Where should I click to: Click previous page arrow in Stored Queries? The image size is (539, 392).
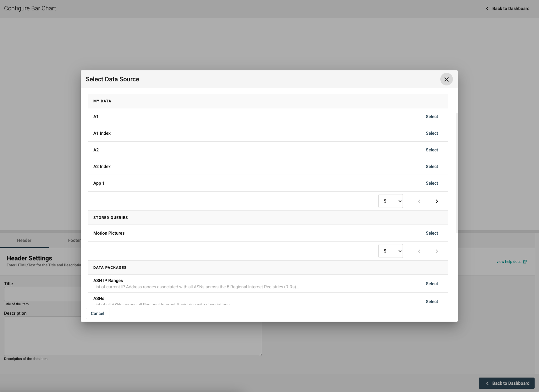tap(419, 251)
